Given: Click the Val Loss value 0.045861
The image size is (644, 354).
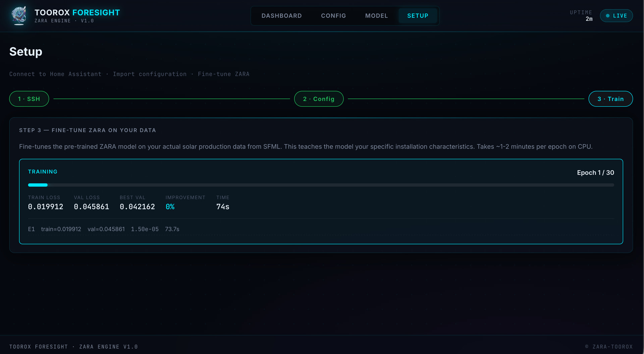Looking at the screenshot, I should [x=92, y=207].
